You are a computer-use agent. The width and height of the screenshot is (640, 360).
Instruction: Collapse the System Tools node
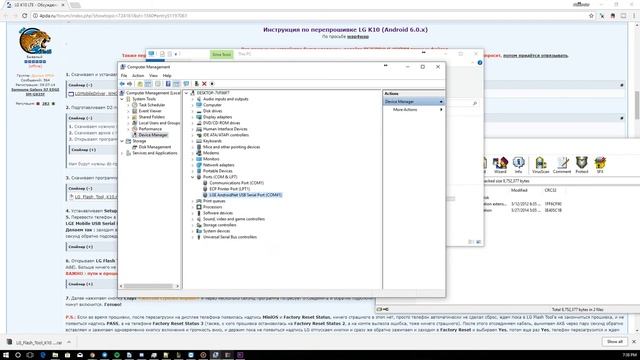tap(122, 99)
